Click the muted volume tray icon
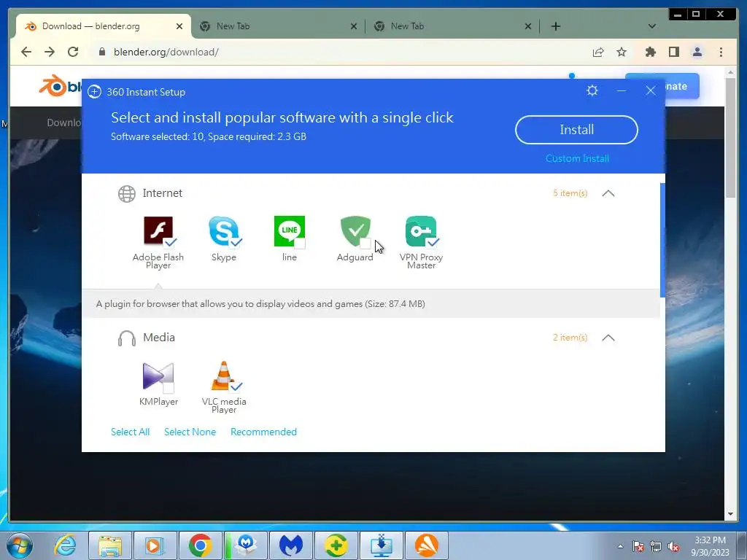This screenshot has height=560, width=747. coord(673,547)
